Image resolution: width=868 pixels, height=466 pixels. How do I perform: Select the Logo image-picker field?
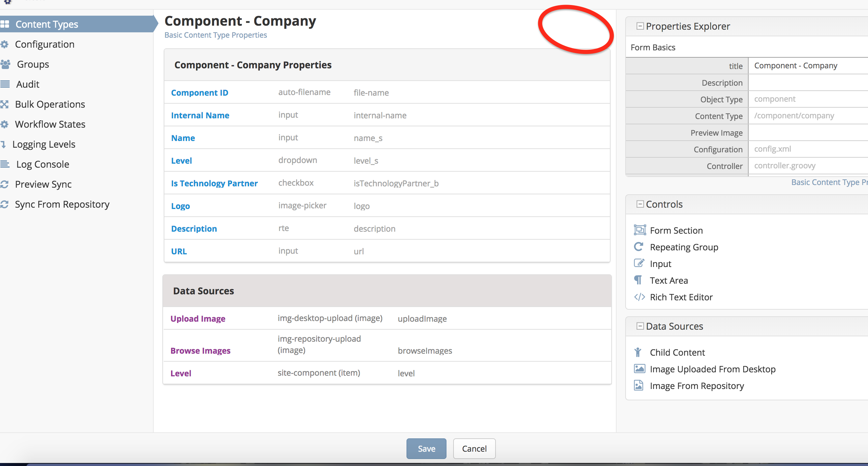click(x=387, y=206)
